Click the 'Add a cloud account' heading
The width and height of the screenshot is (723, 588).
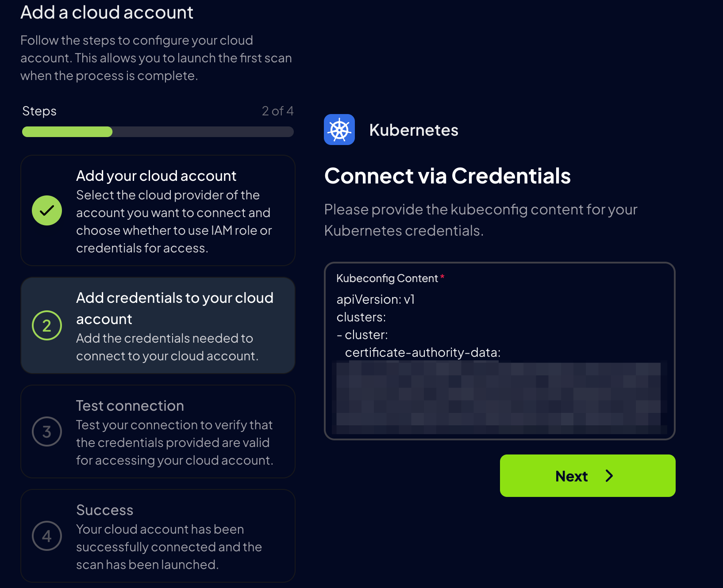coord(107,12)
